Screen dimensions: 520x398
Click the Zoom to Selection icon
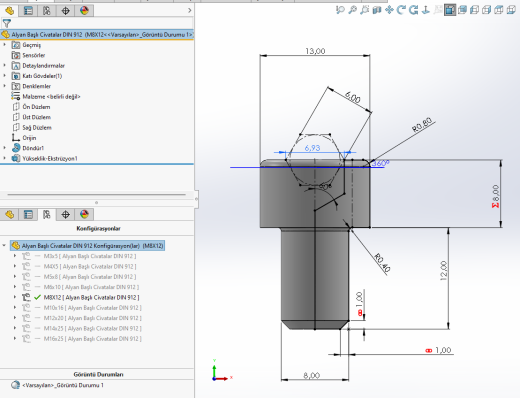(365, 10)
